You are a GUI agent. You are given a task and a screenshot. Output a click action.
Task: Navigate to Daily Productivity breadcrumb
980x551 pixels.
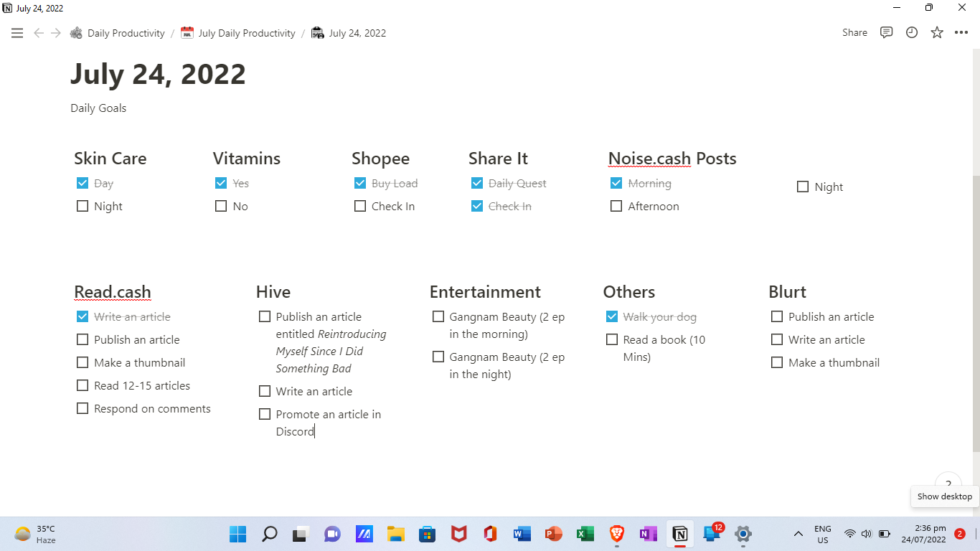[118, 33]
